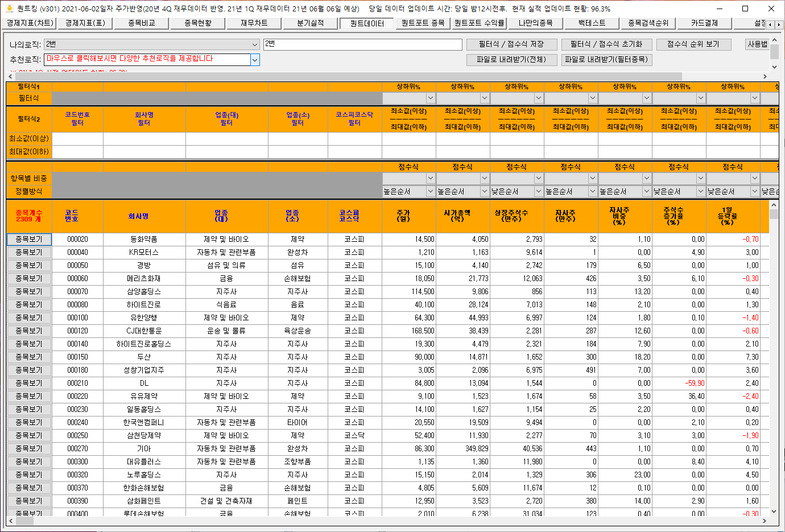Viewport: 785px width, 532px height.
Task: Click the tab strip left scroll arrow
Action: click(771, 24)
